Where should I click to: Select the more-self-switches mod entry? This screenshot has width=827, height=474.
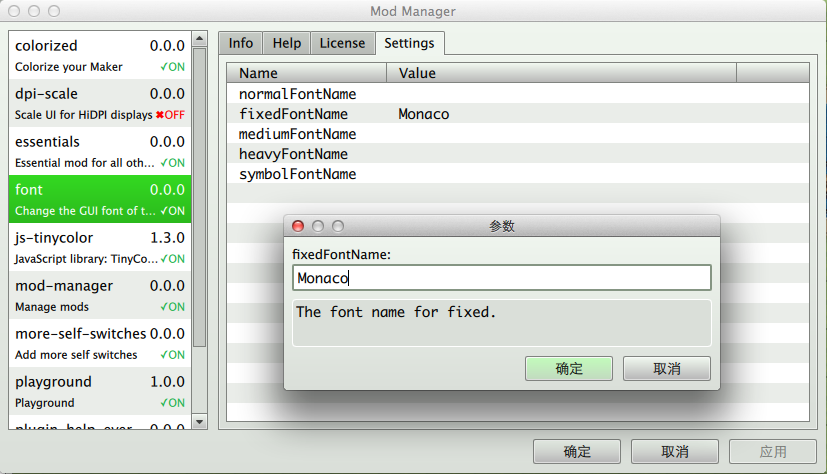click(x=100, y=343)
